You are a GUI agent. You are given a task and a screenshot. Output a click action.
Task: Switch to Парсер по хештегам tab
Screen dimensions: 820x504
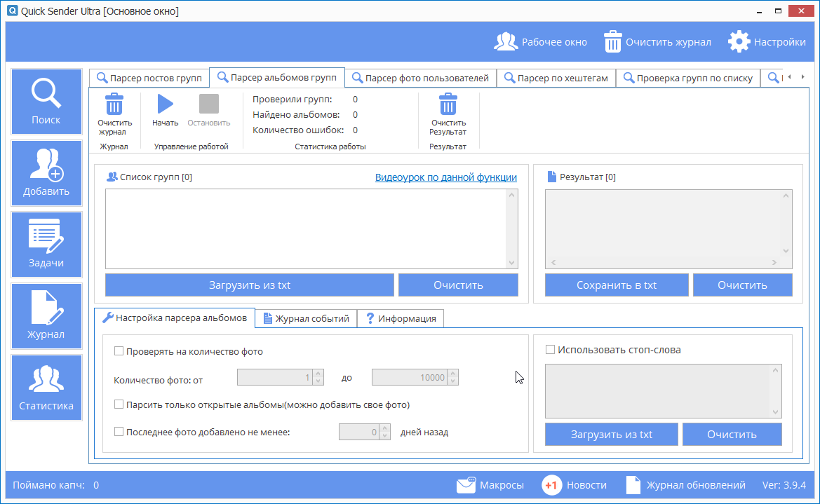point(556,78)
